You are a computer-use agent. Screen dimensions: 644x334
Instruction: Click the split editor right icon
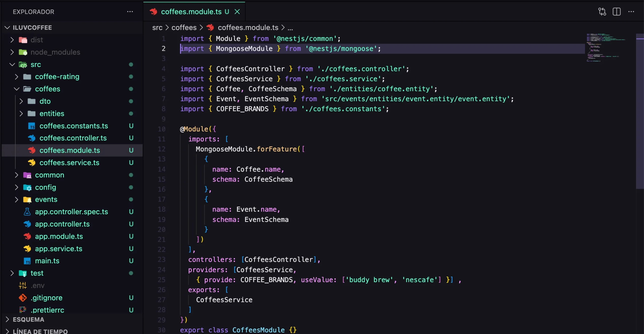coord(616,12)
